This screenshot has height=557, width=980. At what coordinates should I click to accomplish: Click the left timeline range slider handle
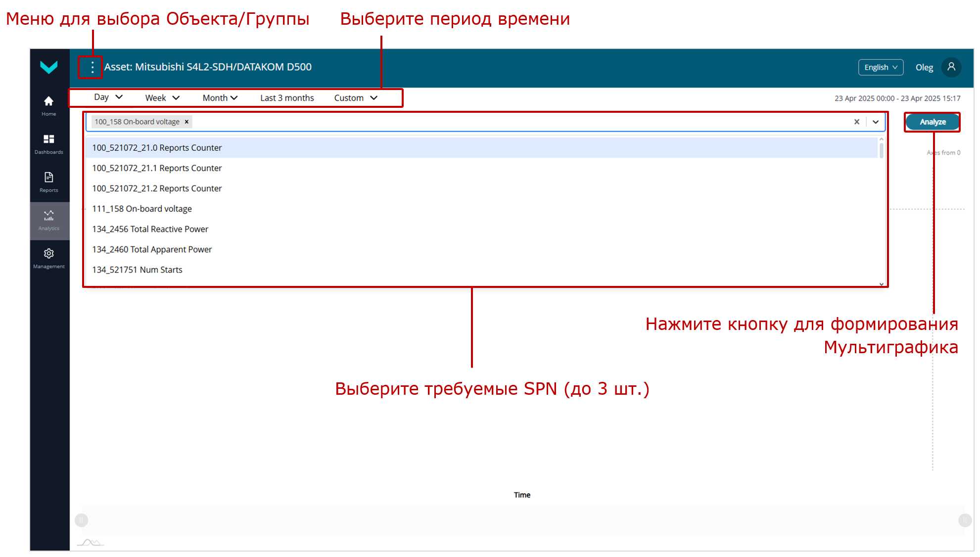tap(82, 520)
